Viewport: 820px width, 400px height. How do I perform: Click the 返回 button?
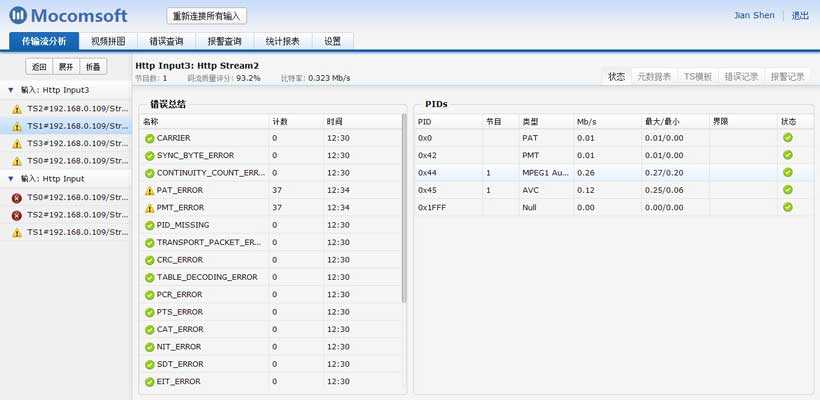[x=39, y=66]
